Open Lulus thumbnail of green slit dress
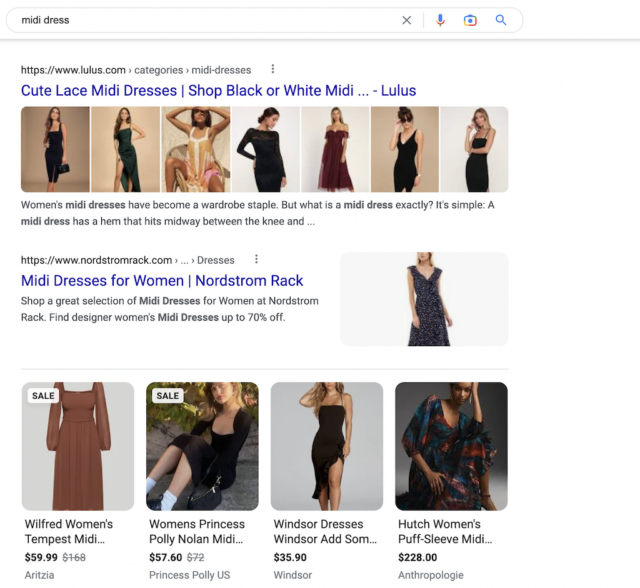Screen dimensions: 640x588 tap(125, 149)
